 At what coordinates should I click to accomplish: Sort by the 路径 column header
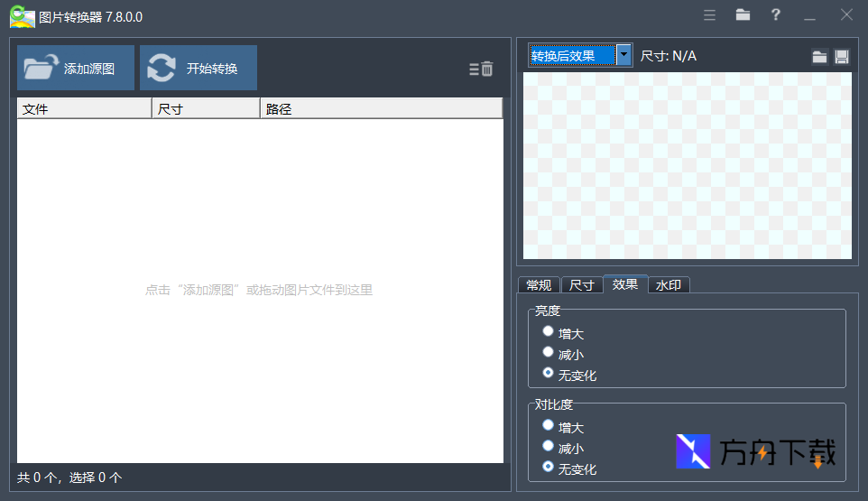(x=382, y=108)
